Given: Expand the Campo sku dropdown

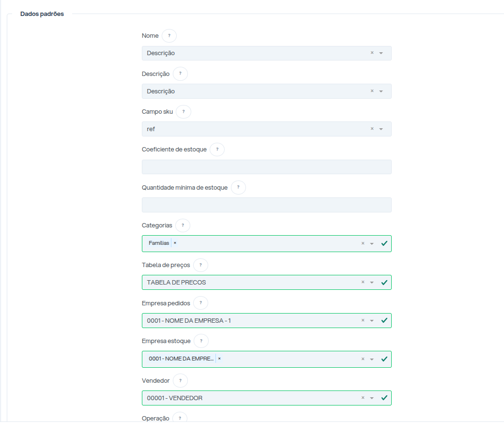Looking at the screenshot, I should [x=381, y=129].
